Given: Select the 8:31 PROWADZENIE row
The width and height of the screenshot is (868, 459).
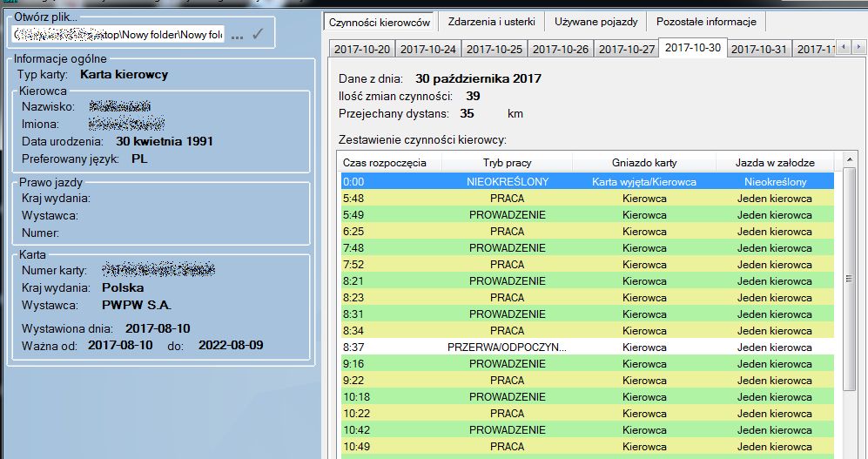Looking at the screenshot, I should [x=588, y=314].
